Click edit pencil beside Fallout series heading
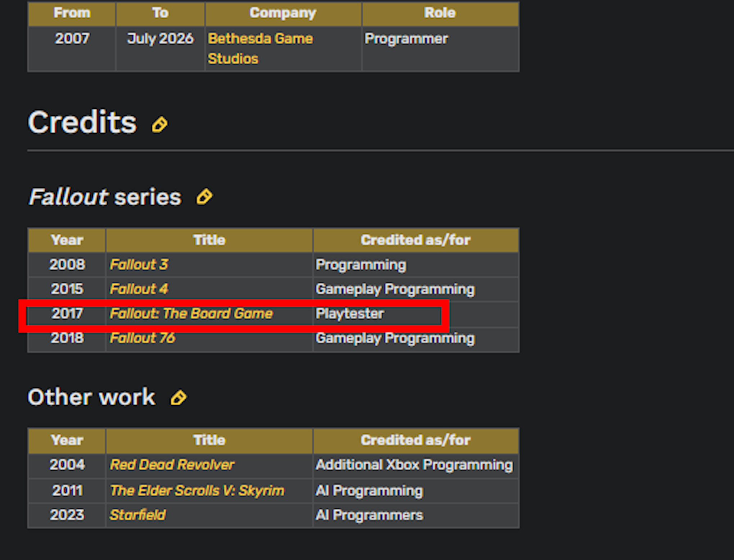Image resolution: width=734 pixels, height=560 pixels. (x=204, y=197)
